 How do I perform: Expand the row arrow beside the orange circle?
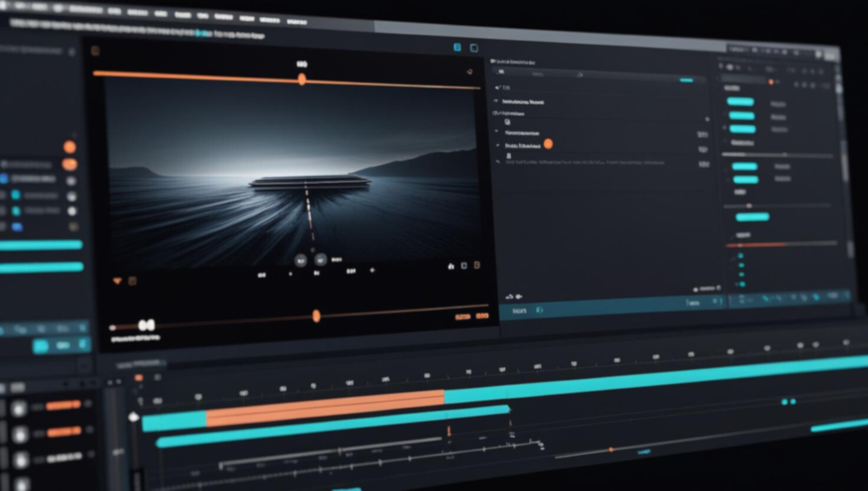498,145
